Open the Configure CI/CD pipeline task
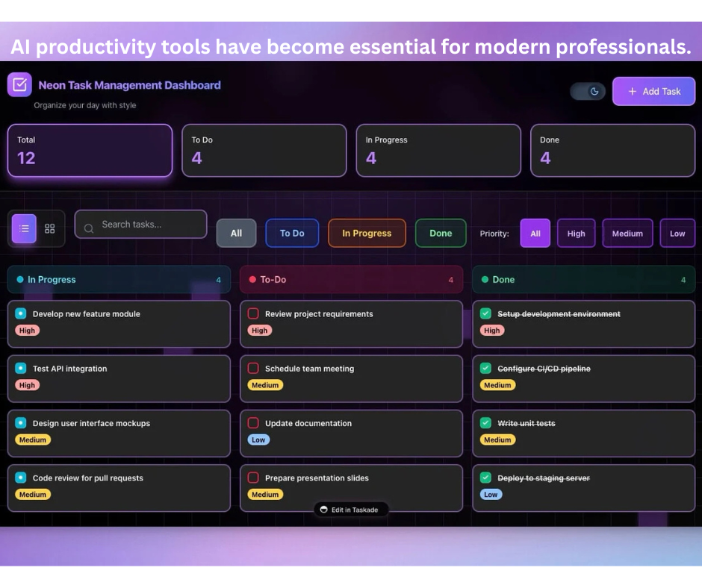The width and height of the screenshot is (702, 588). (584, 378)
